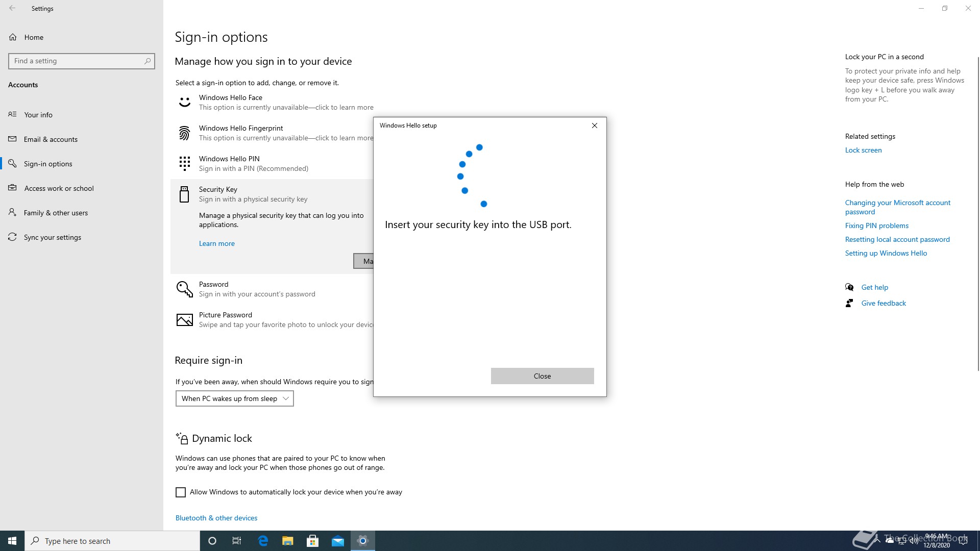Open Mail app from taskbar

[337, 541]
